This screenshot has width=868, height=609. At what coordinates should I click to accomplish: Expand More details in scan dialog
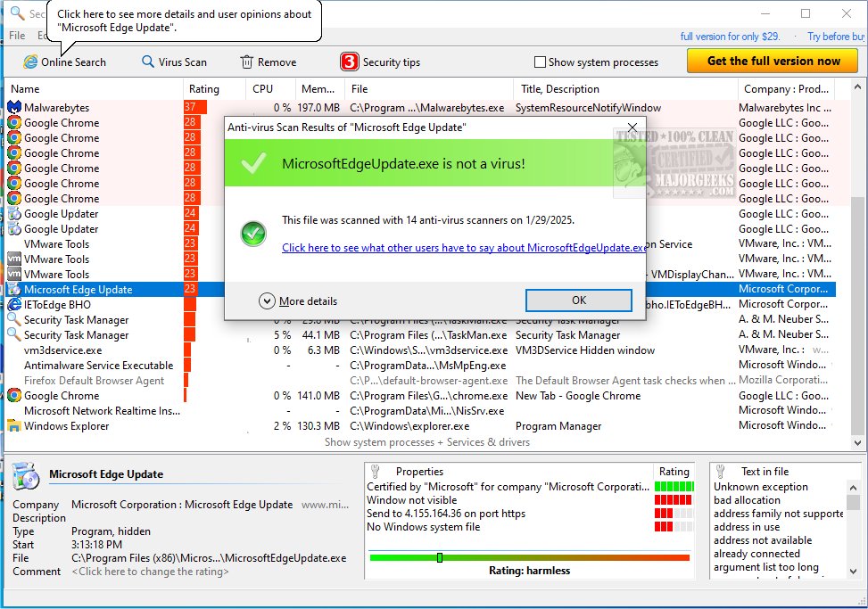(x=298, y=300)
